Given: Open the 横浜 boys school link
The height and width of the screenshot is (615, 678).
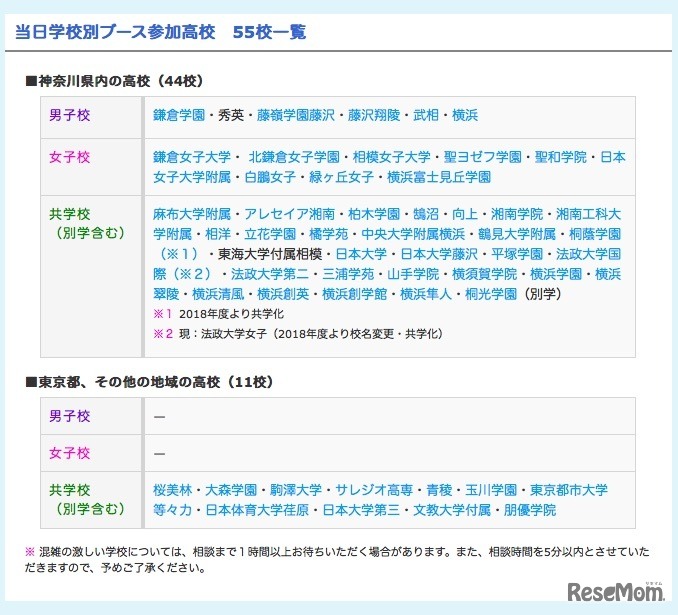Looking at the screenshot, I should [465, 115].
